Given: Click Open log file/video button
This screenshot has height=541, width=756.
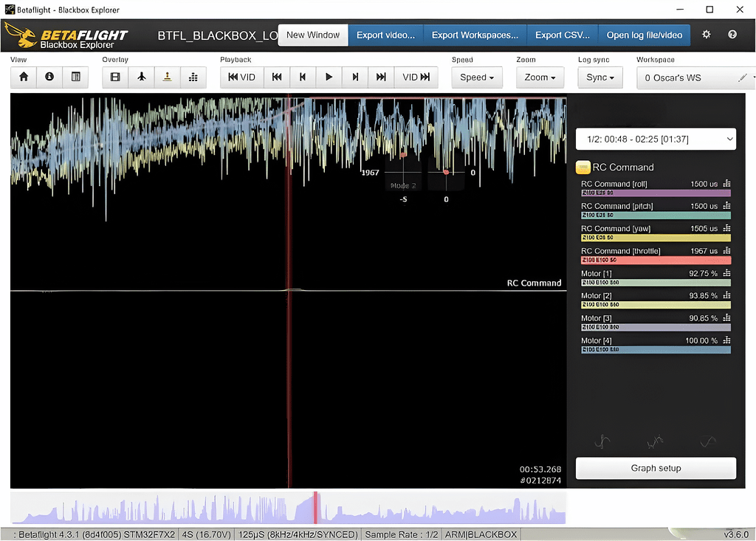Looking at the screenshot, I should click(644, 35).
